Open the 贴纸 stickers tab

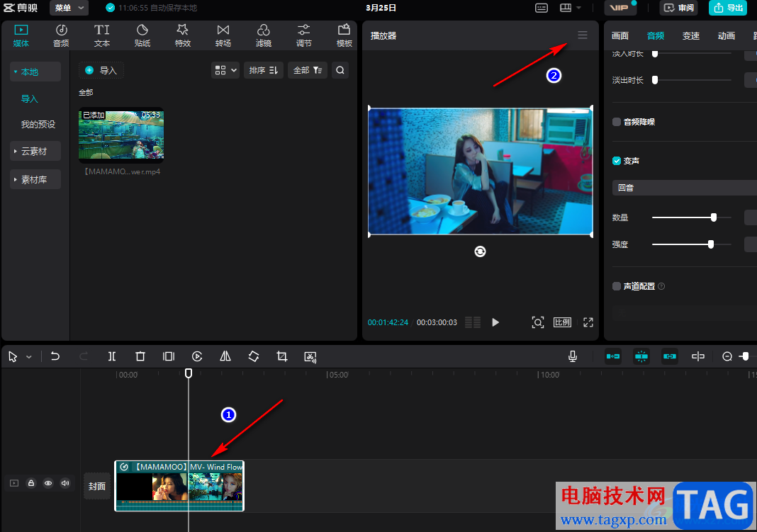(x=142, y=35)
